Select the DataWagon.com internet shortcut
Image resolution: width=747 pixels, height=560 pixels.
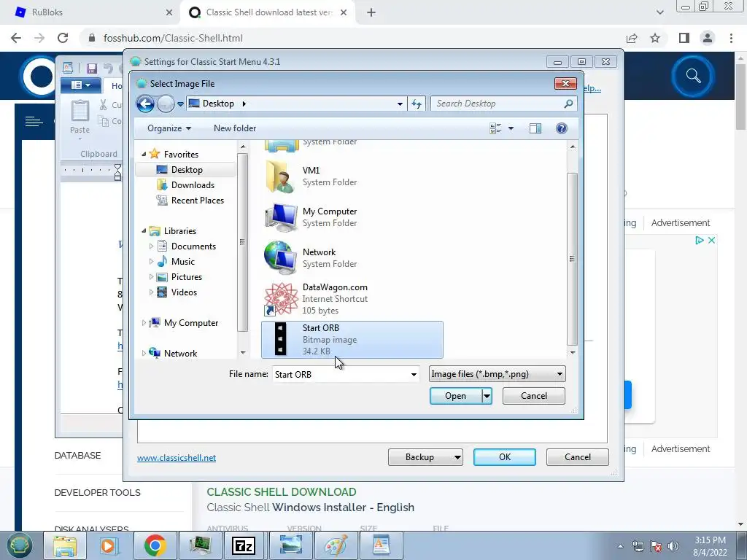point(352,298)
